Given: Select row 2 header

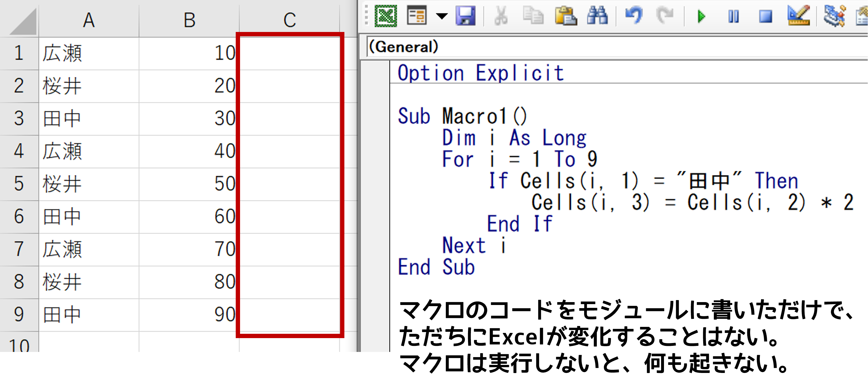Looking at the screenshot, I should coord(19,86).
